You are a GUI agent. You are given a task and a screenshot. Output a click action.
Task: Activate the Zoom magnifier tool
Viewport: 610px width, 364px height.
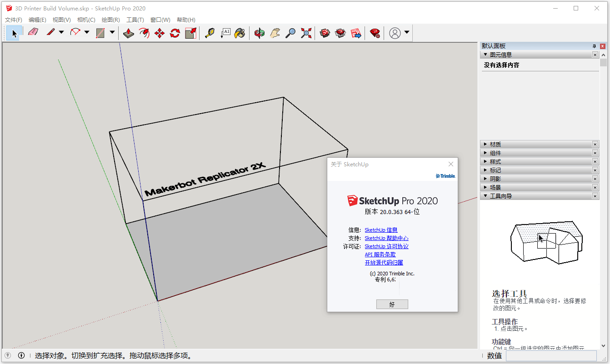[x=290, y=33]
